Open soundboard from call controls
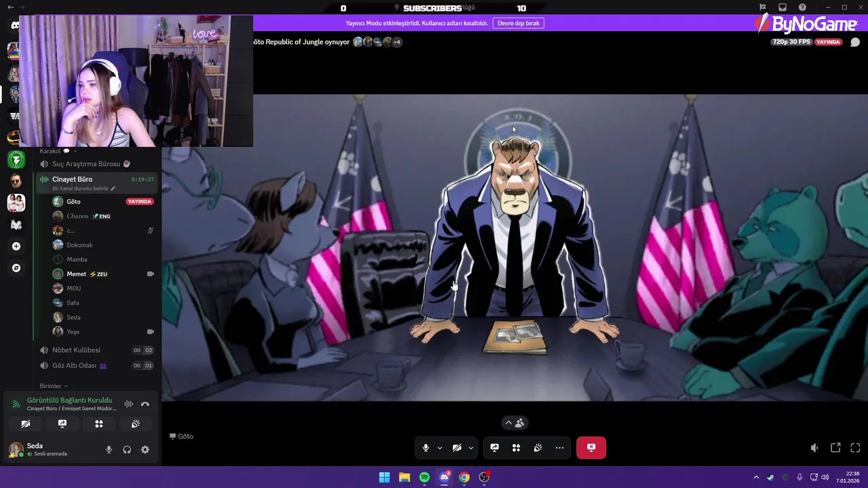Image resolution: width=868 pixels, height=488 pixels. click(538, 448)
